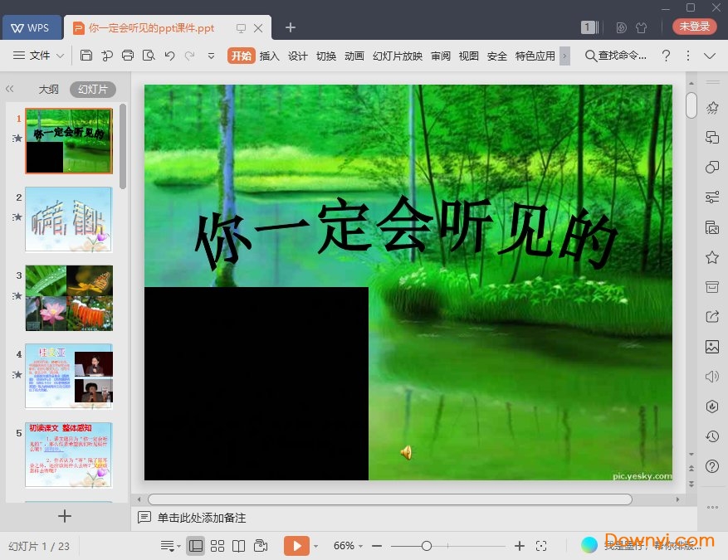Click the history/version icon in right sidebar
The width and height of the screenshot is (728, 560).
pyautogui.click(x=711, y=436)
